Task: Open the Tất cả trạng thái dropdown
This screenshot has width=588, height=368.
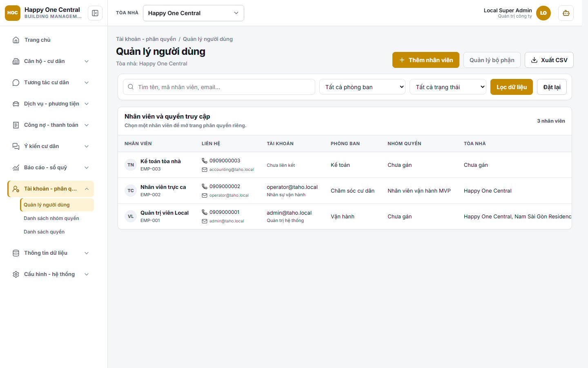Action: pyautogui.click(x=448, y=87)
